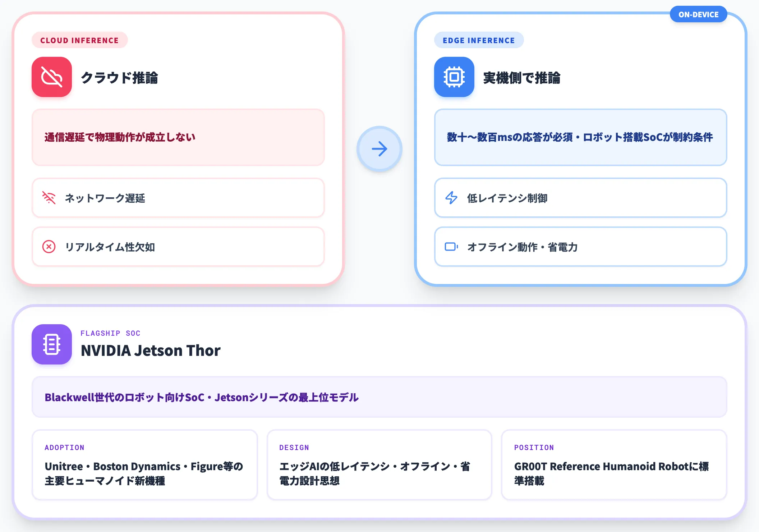Screen dimensions: 759x532
Task: Select the 低レイテンシ制御 row
Action: pyautogui.click(x=580, y=198)
